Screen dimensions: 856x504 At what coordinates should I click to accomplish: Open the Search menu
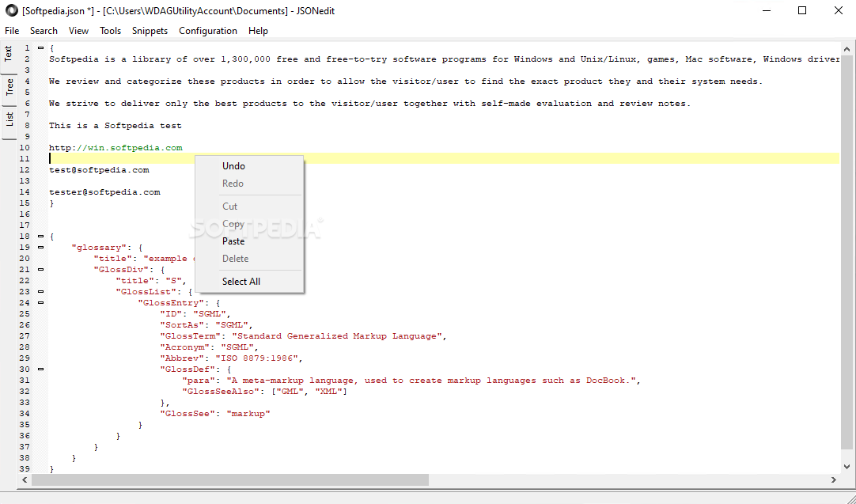coord(44,31)
